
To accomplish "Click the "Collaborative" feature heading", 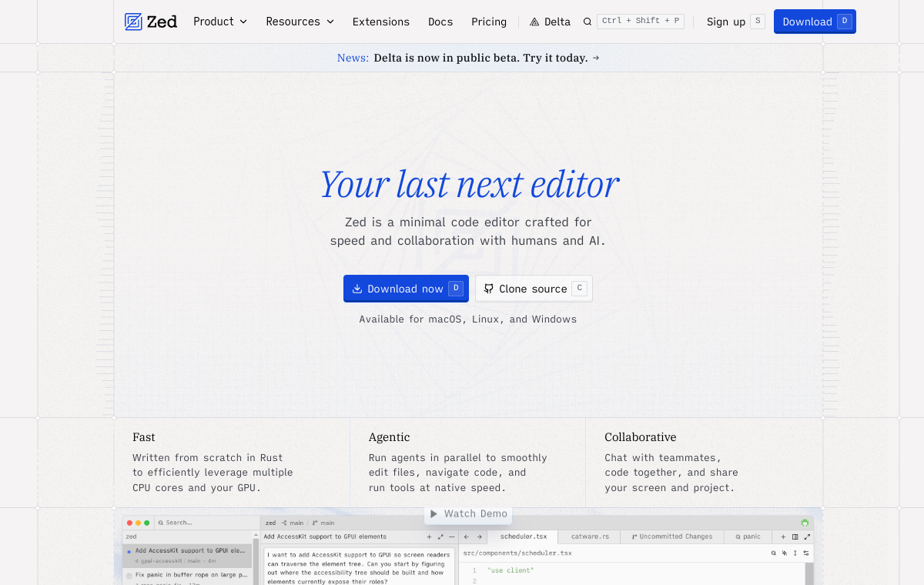I will coord(641,437).
